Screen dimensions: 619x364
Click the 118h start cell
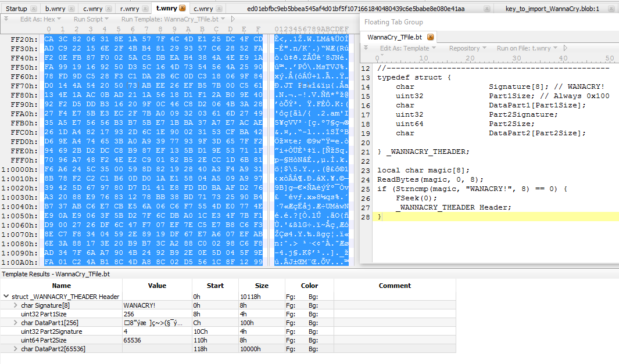click(215, 349)
